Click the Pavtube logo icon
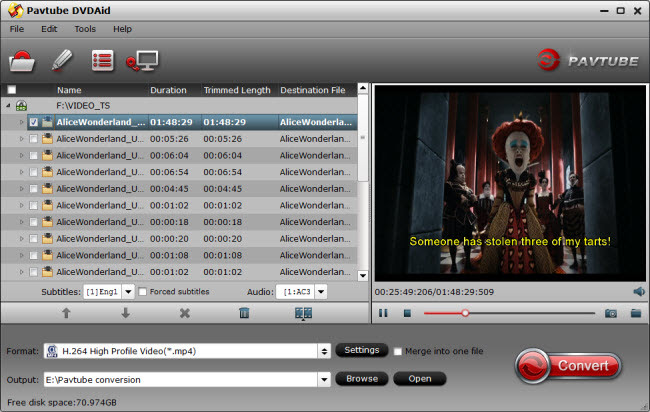The height and width of the screenshot is (412, 650). 548,61
